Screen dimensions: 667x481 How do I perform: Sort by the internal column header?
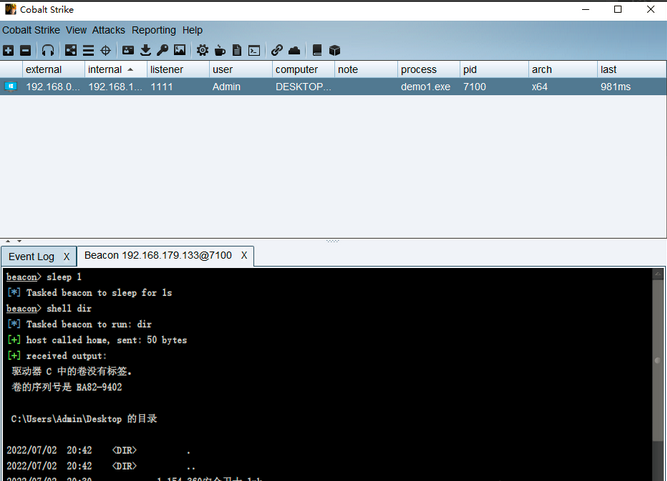point(115,70)
